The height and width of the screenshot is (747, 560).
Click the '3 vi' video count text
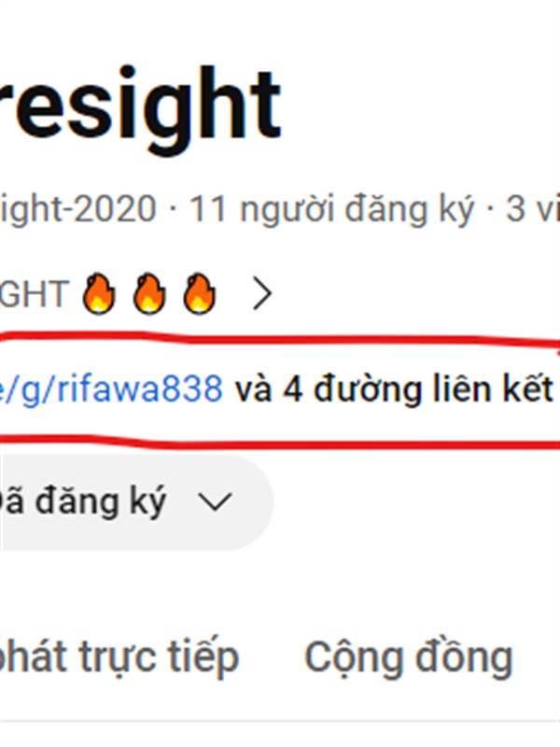click(532, 208)
